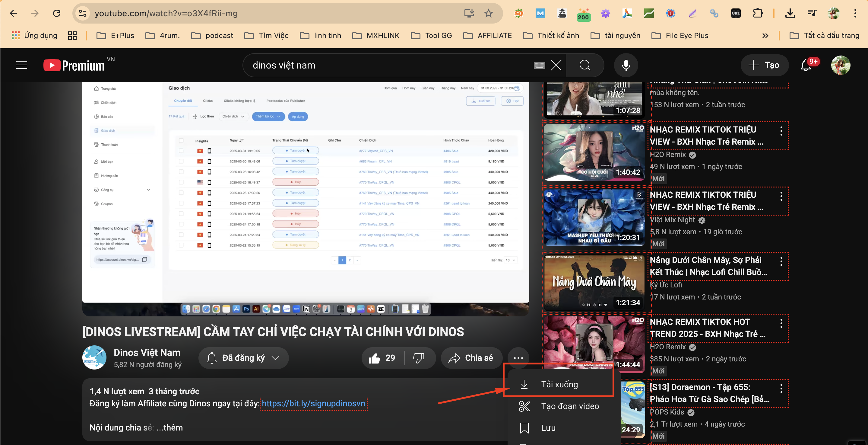Image resolution: width=868 pixels, height=445 pixels.
Task: Open the File Eye Plus bookmarks folder
Action: point(680,35)
